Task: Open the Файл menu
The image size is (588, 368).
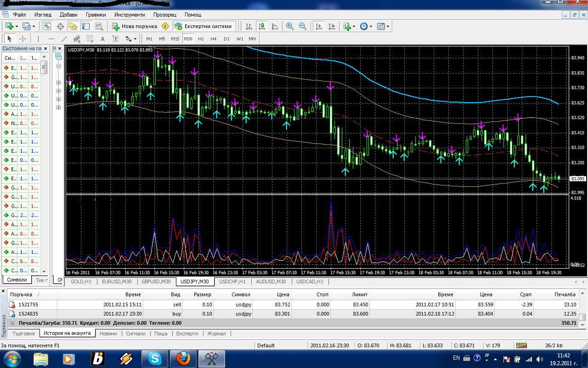Action: (20, 15)
